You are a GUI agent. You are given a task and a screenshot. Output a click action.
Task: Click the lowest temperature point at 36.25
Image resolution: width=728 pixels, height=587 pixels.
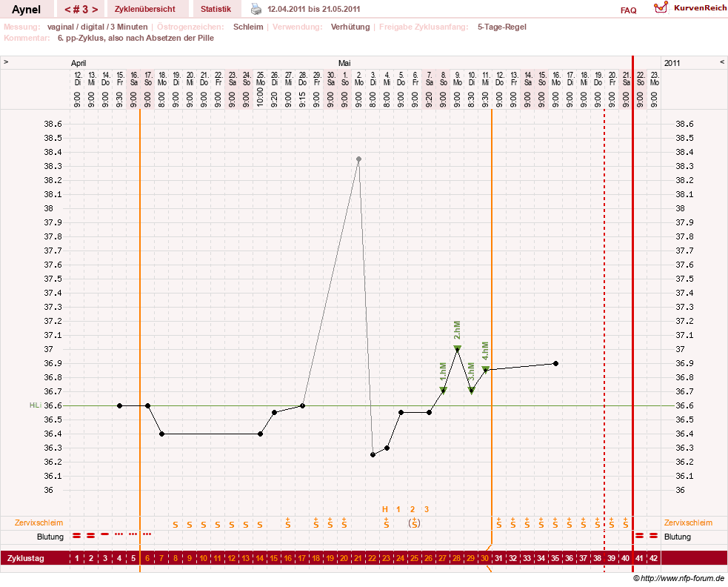373,454
